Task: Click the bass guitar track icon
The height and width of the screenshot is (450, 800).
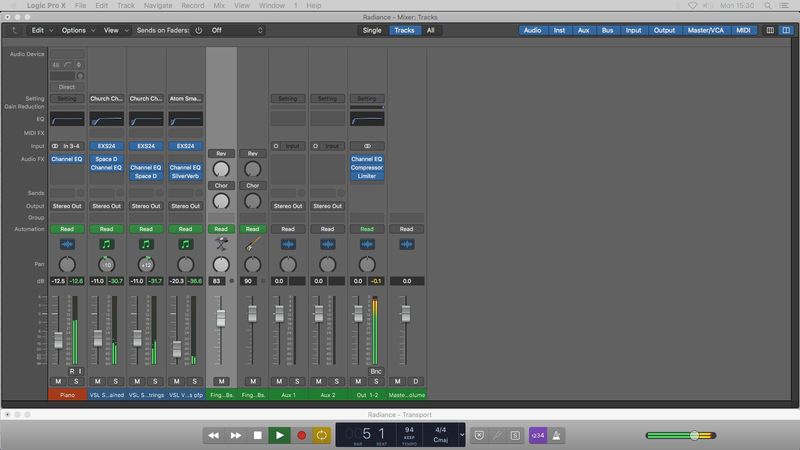Action: 253,244
